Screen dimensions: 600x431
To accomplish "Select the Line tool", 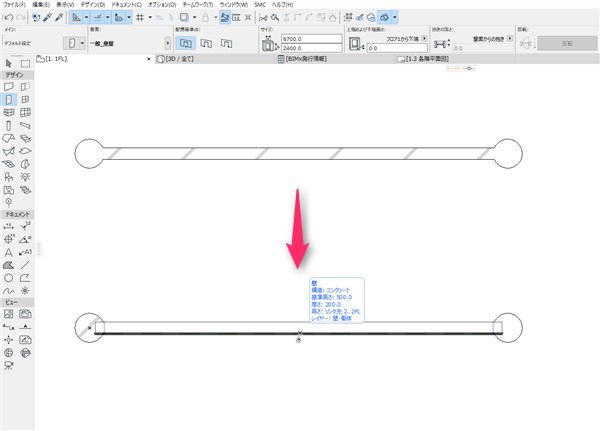I will click(x=25, y=265).
